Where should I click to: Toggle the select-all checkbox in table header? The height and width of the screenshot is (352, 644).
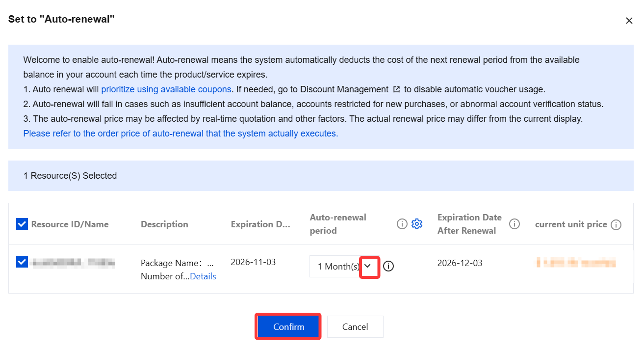point(22,224)
